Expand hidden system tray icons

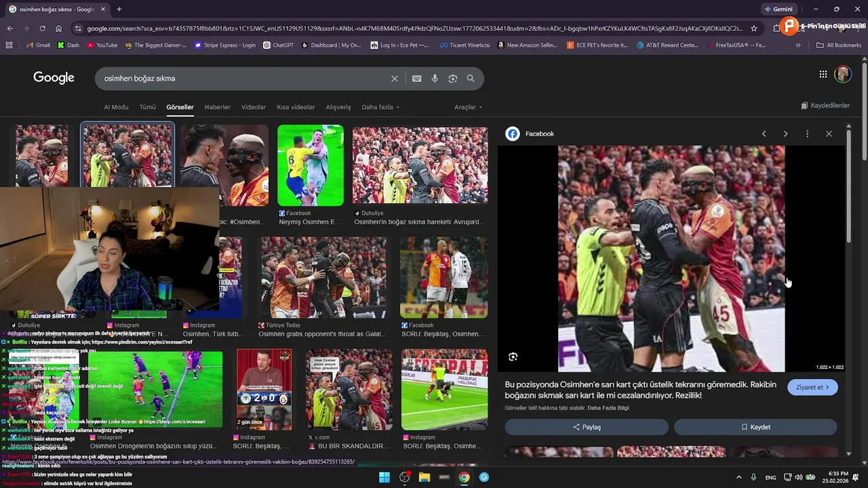tap(739, 477)
